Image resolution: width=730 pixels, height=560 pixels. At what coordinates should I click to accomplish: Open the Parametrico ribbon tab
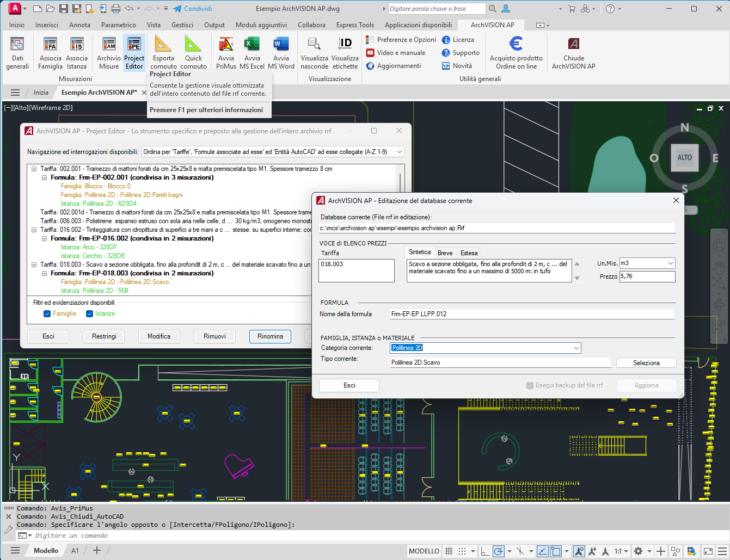(119, 25)
